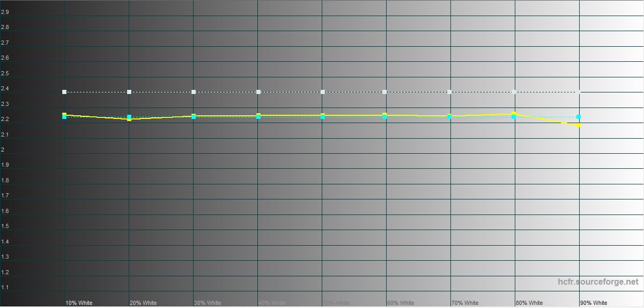Select the 1.1 value on the y-axis
This screenshot has width=644, height=308.
(5, 288)
